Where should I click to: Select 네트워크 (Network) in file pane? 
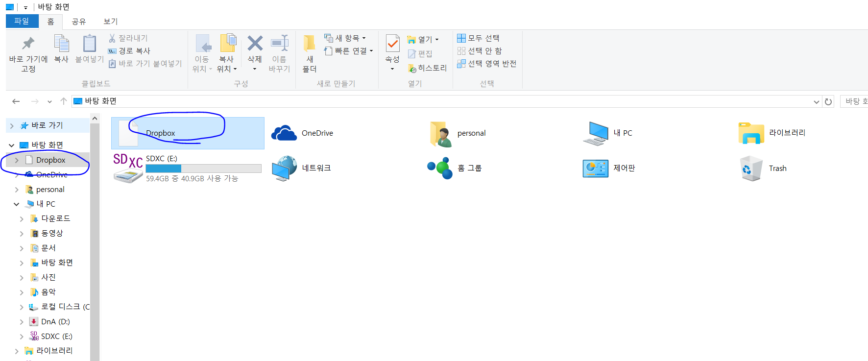click(x=302, y=168)
